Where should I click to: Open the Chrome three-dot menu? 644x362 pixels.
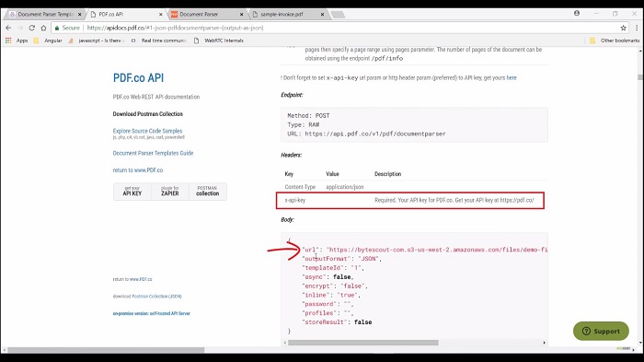pyautogui.click(x=637, y=28)
